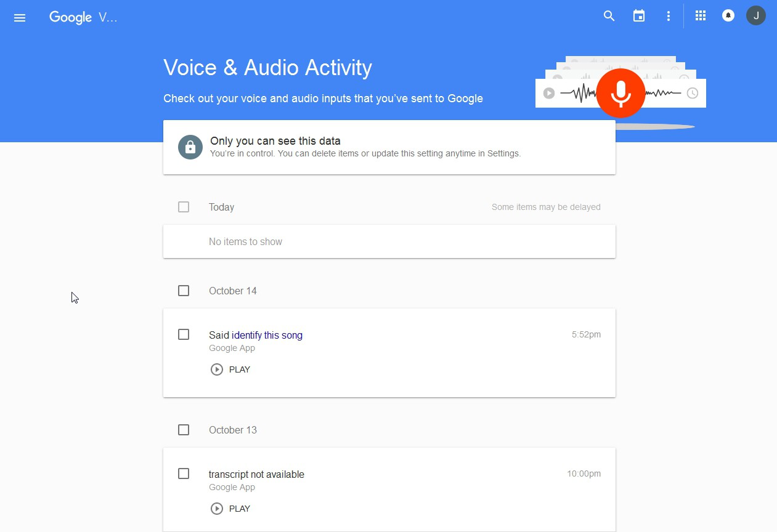Click the 5:52pm timestamp
Screen dimensions: 777x532
point(586,334)
